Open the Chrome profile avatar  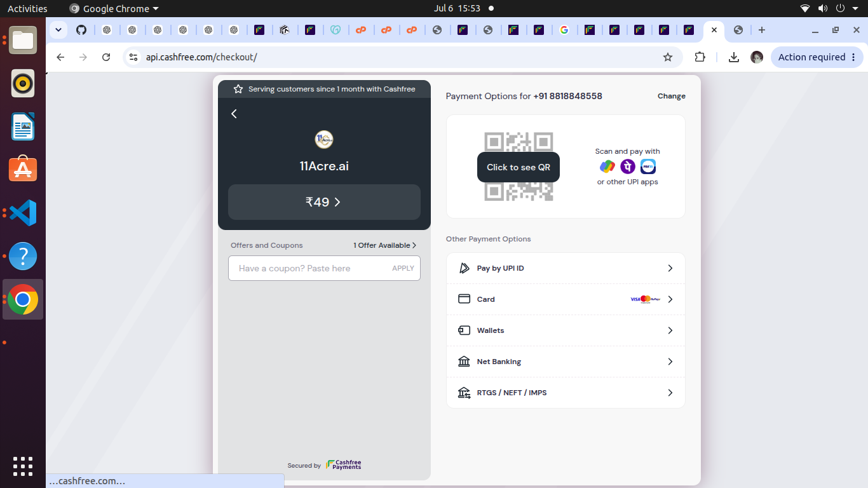click(x=757, y=57)
